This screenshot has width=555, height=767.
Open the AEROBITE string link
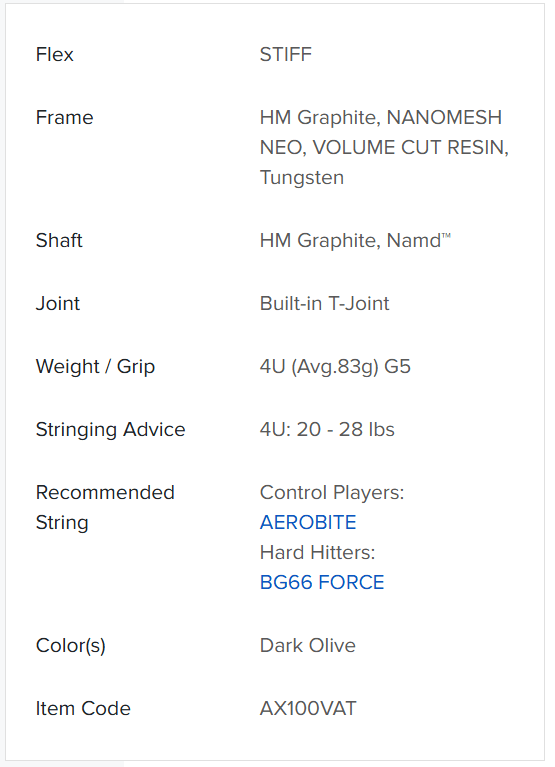pos(308,522)
